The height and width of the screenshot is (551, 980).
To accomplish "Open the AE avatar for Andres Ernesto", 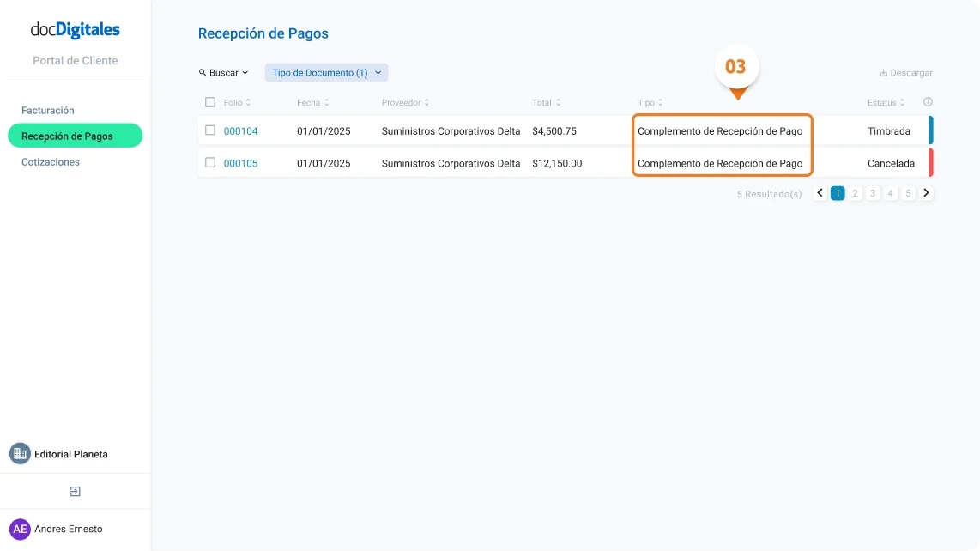I will coord(20,529).
